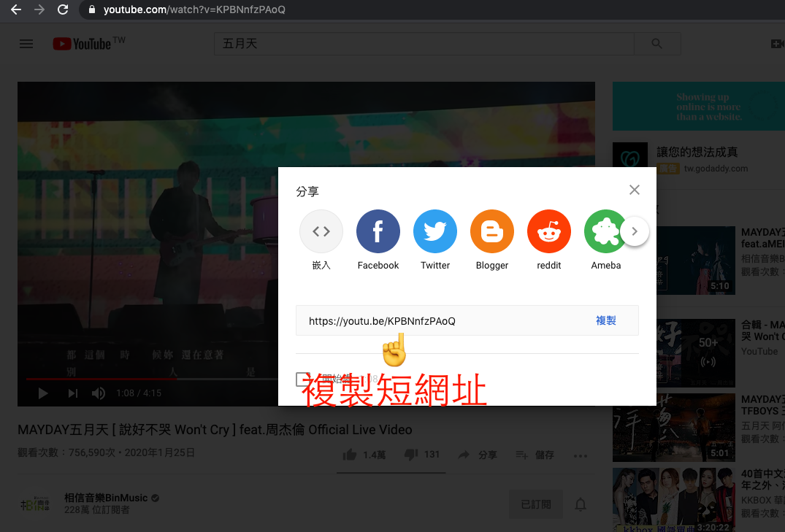The width and height of the screenshot is (785, 532).
Task: Reload the page with the refresh icon
Action: coord(63,9)
